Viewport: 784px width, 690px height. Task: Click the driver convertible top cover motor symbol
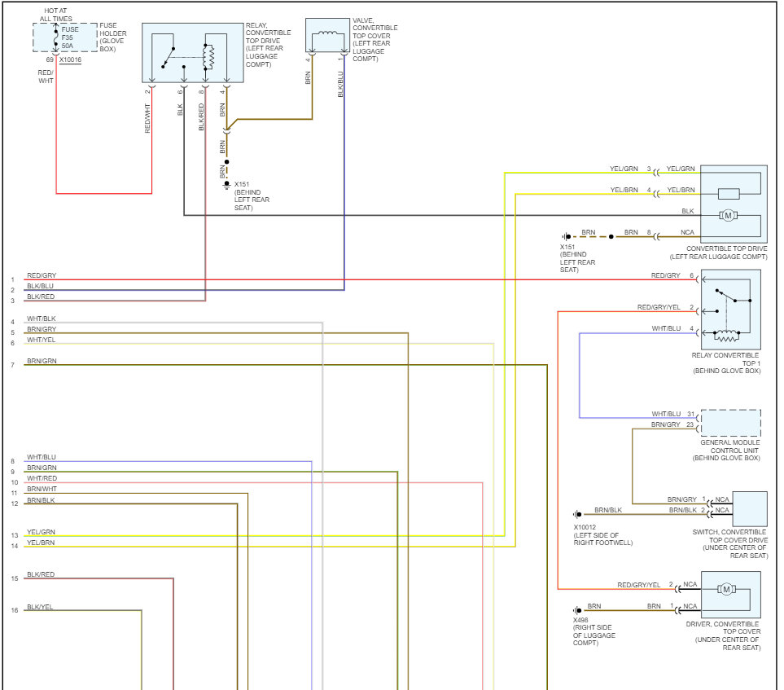click(726, 590)
